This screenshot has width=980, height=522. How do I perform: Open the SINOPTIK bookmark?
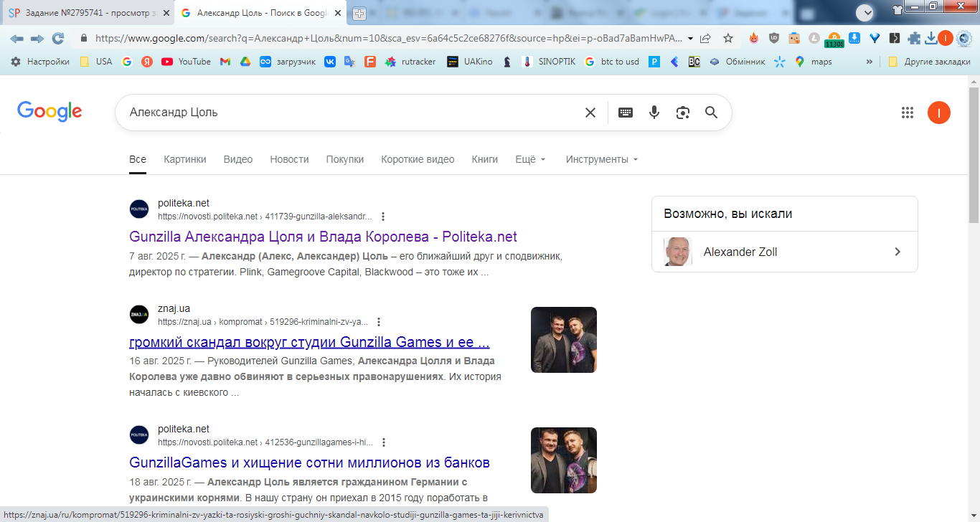(x=549, y=62)
